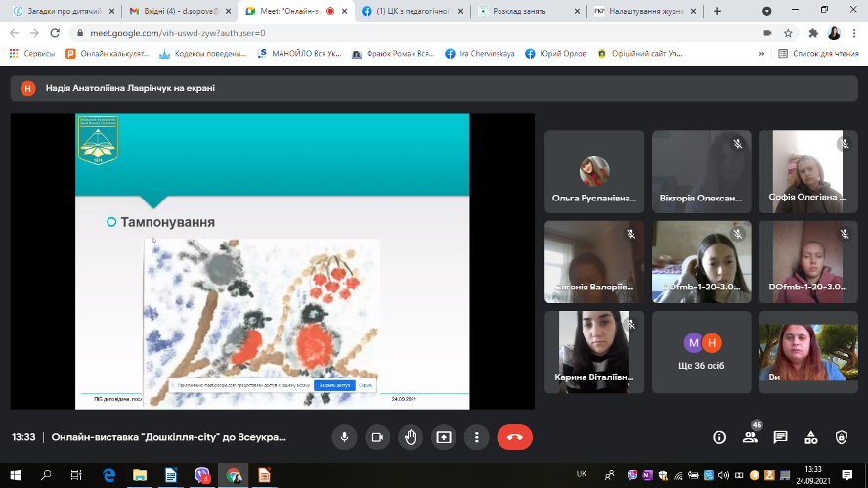The height and width of the screenshot is (488, 868).
Task: Launch Microsoft Edge from taskbar
Action: pyautogui.click(x=109, y=475)
